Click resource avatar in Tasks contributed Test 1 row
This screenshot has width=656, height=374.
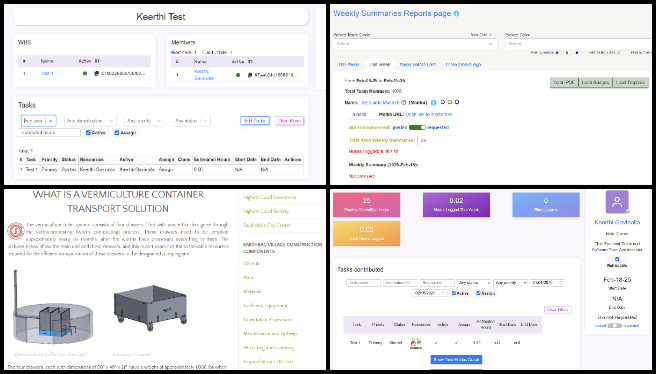coord(415,343)
